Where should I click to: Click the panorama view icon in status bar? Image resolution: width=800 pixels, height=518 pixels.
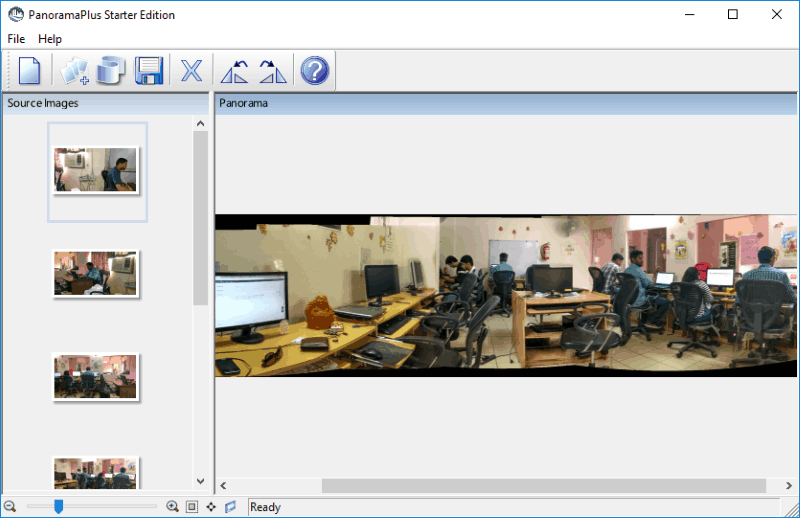click(230, 506)
